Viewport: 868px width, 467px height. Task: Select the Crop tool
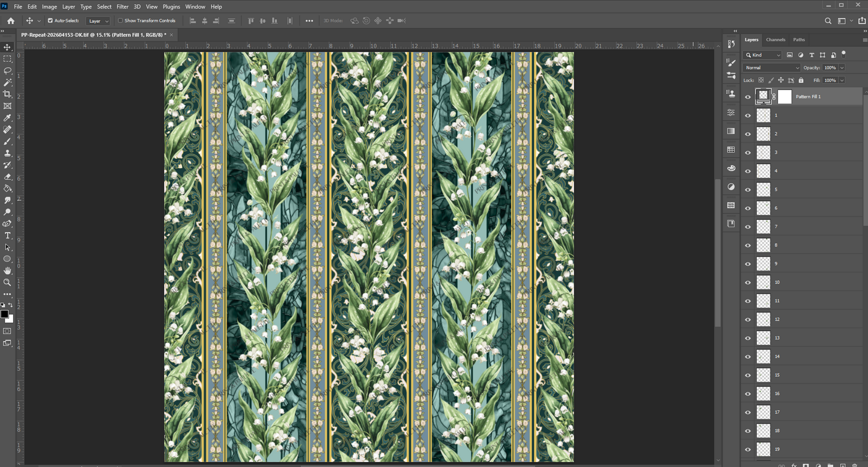[x=7, y=94]
